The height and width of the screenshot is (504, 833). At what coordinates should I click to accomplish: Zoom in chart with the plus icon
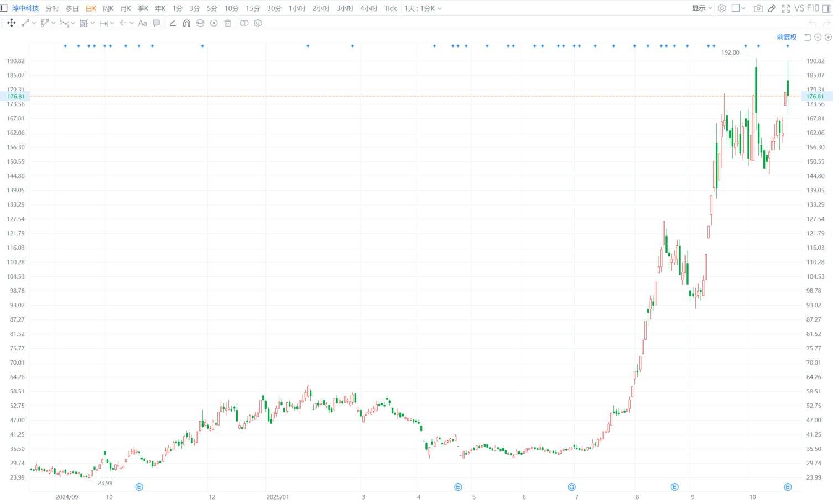pyautogui.click(x=828, y=37)
